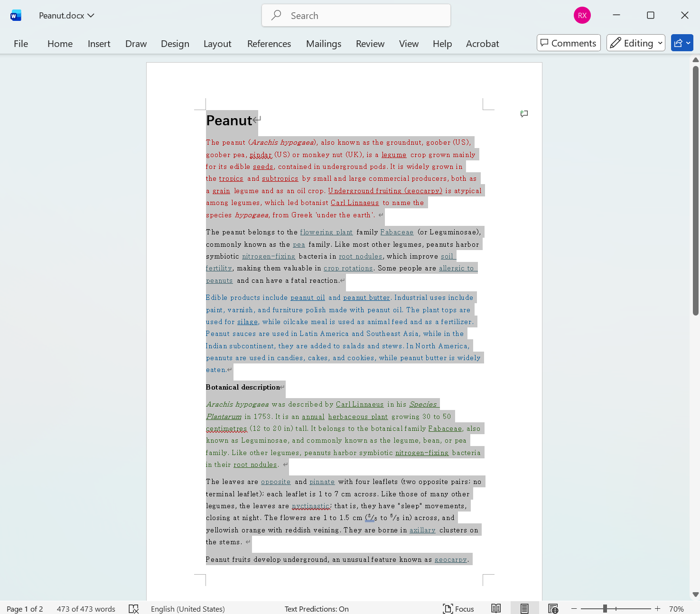Click the word count in status bar
Image resolution: width=700 pixels, height=614 pixels.
tap(85, 608)
